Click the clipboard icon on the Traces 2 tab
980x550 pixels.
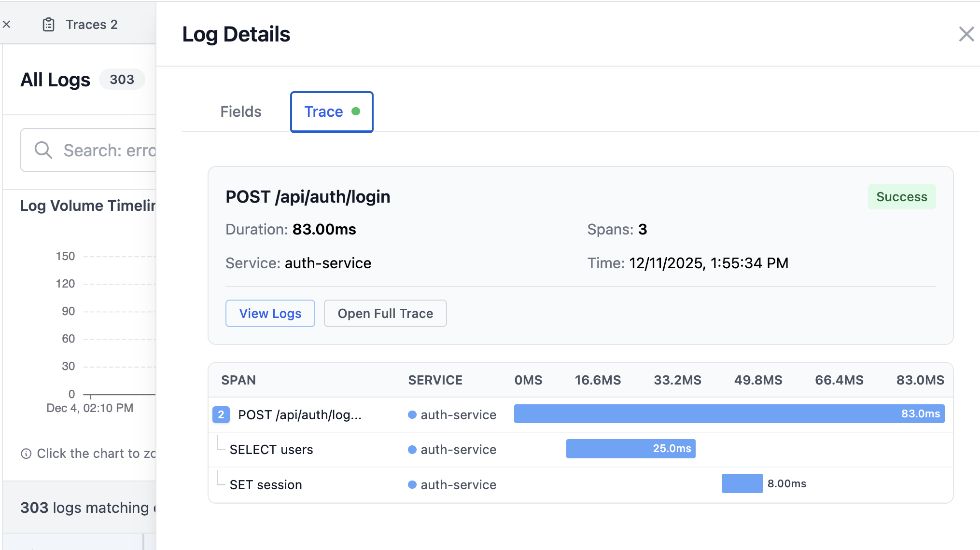click(x=48, y=24)
